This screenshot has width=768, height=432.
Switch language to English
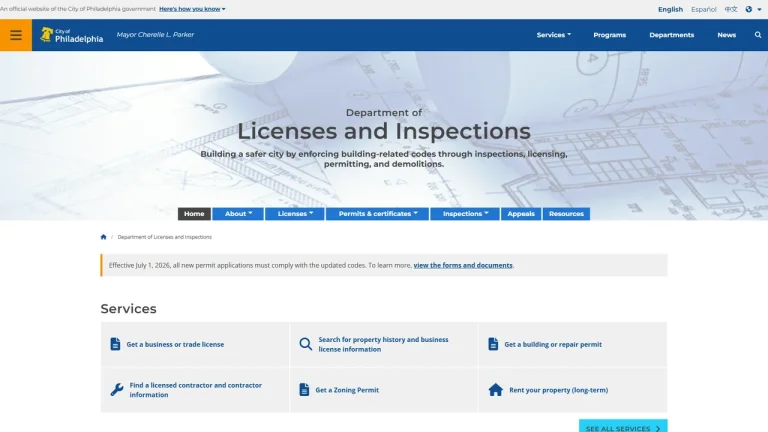click(x=670, y=9)
